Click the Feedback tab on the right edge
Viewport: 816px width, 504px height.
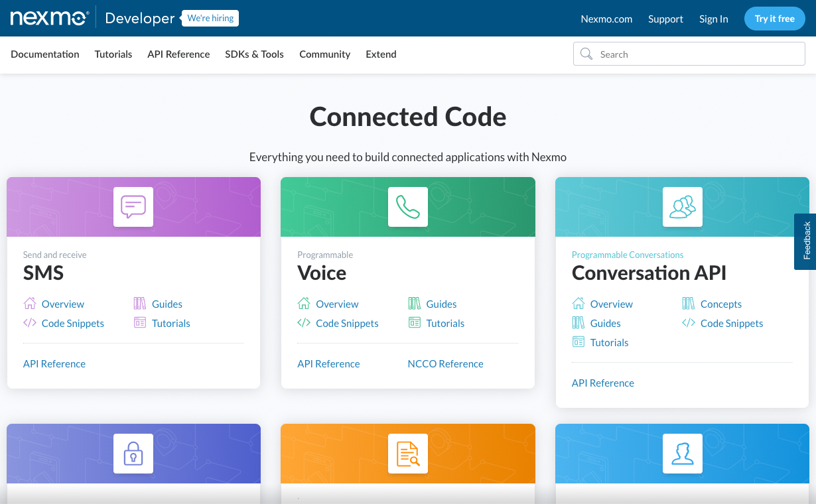coord(805,241)
